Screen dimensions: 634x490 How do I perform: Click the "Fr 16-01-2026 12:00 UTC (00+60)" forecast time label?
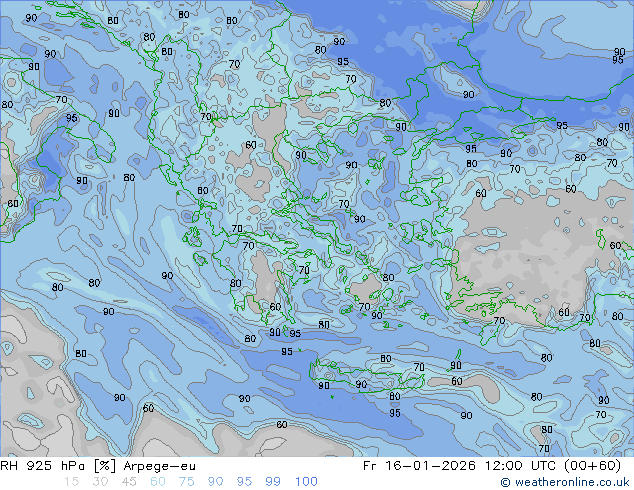pyautogui.click(x=492, y=466)
